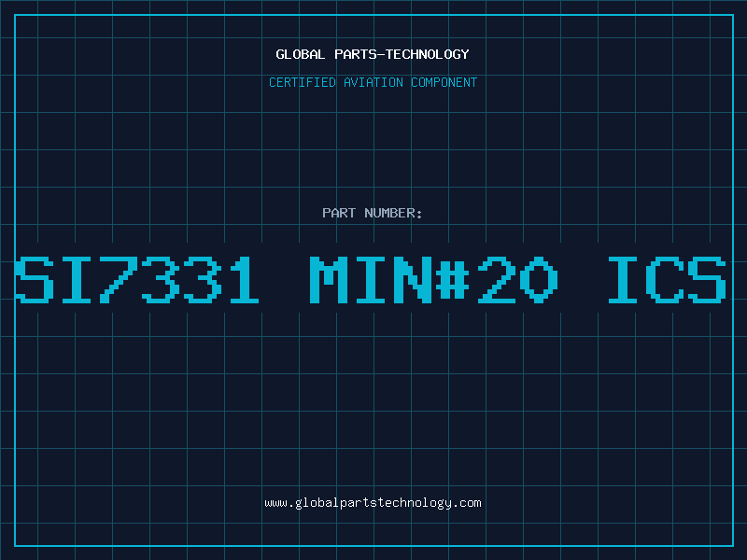Click the GLOBAL PARTS-TECHNOLOGY heading
Viewport: 747px width, 560px height.
373,54
